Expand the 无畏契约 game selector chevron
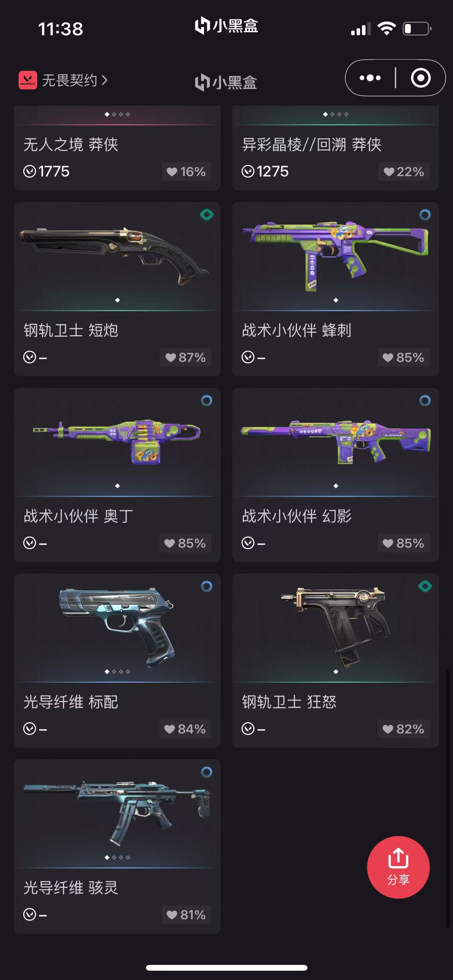This screenshot has height=980, width=453. 105,80
